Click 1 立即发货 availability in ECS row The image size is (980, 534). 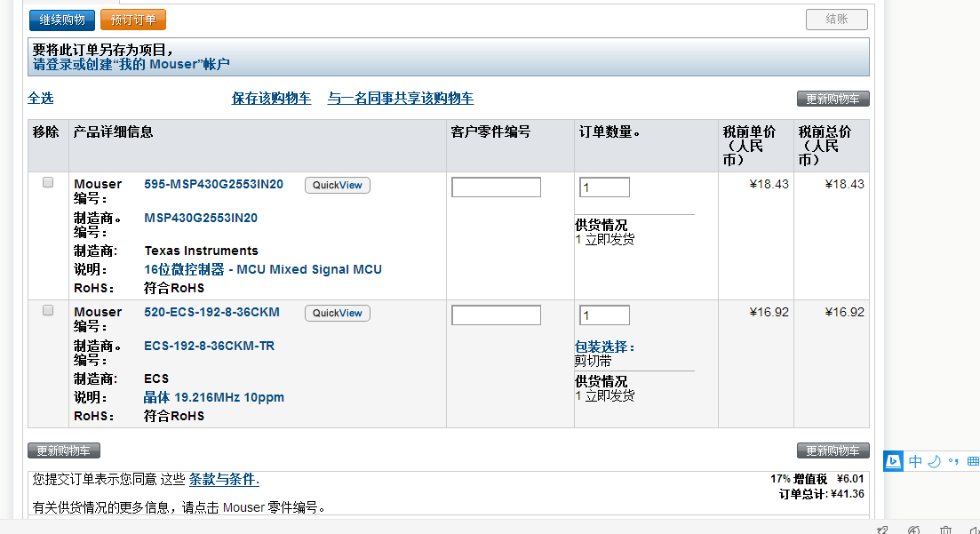point(605,395)
